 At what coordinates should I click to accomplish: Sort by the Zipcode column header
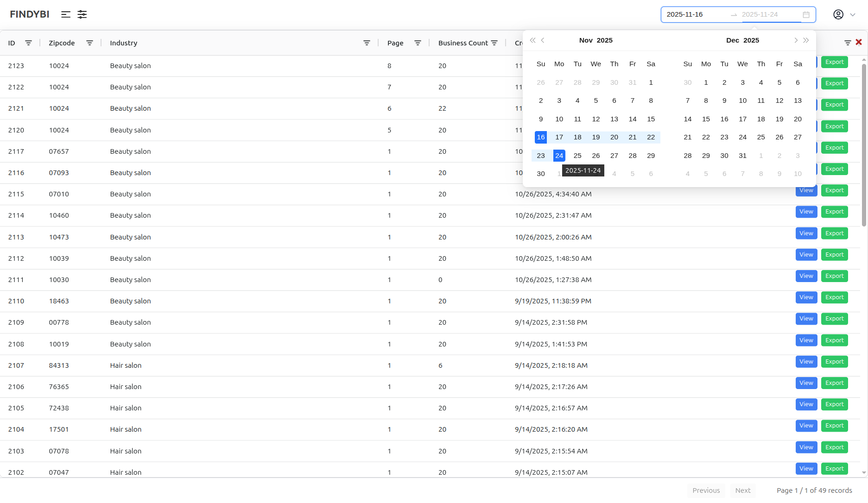coord(62,43)
